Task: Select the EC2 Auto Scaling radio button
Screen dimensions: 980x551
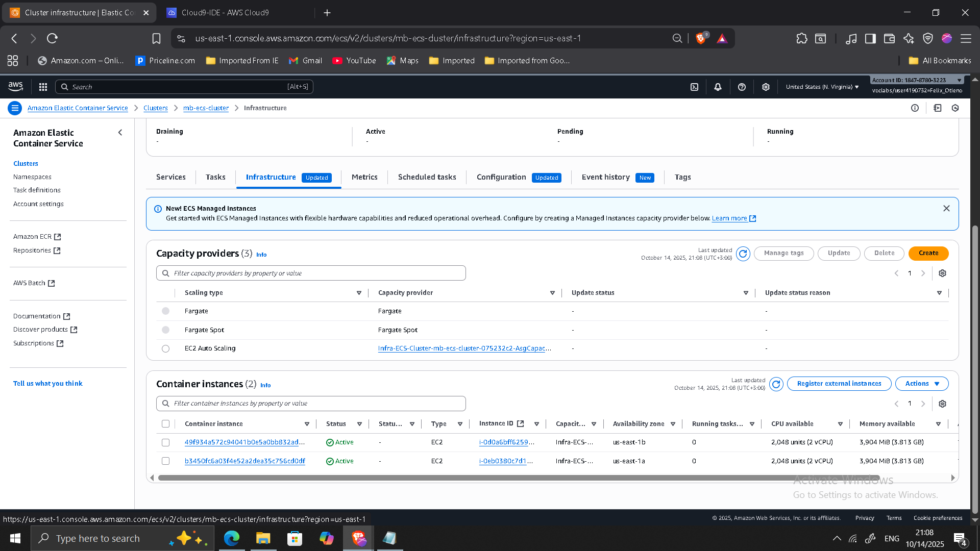Action: pyautogui.click(x=165, y=348)
